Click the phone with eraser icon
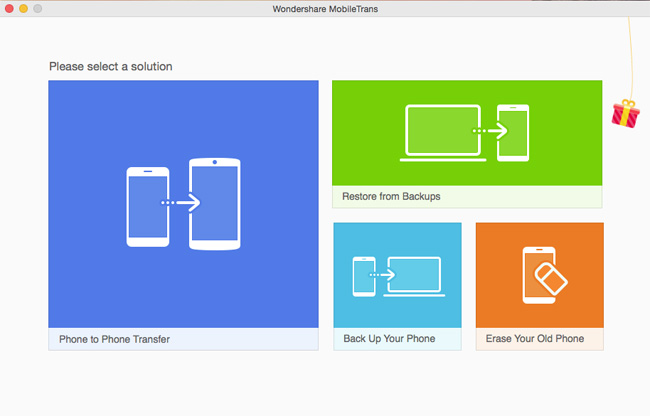Screen dimensions: 650x416 [x=539, y=274]
